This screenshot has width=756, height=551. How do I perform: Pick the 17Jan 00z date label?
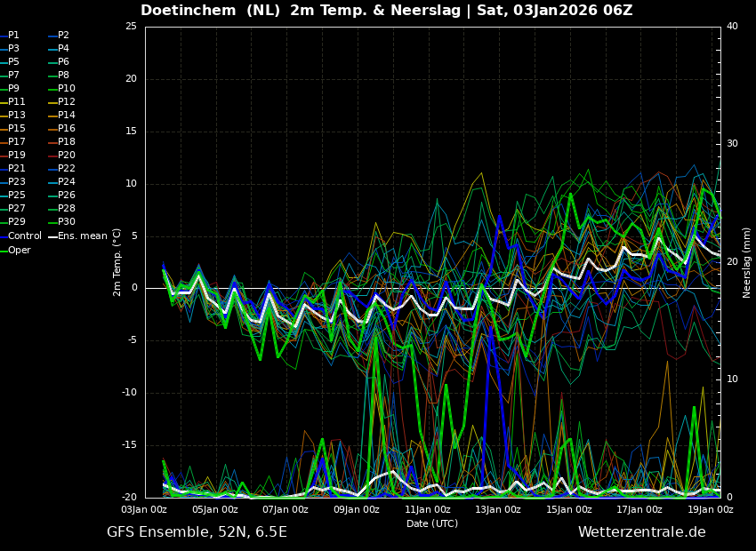click(x=639, y=509)
